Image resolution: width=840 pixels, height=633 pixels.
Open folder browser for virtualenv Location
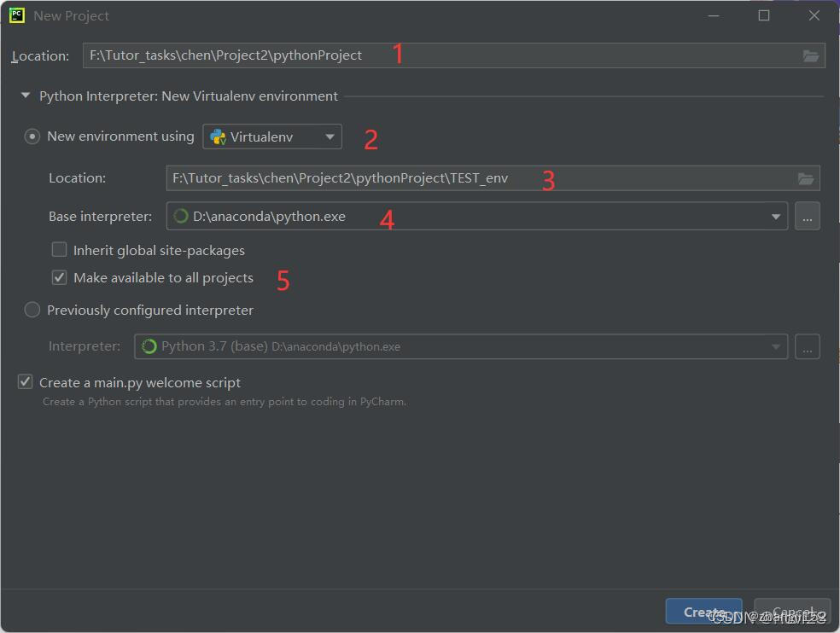(806, 177)
